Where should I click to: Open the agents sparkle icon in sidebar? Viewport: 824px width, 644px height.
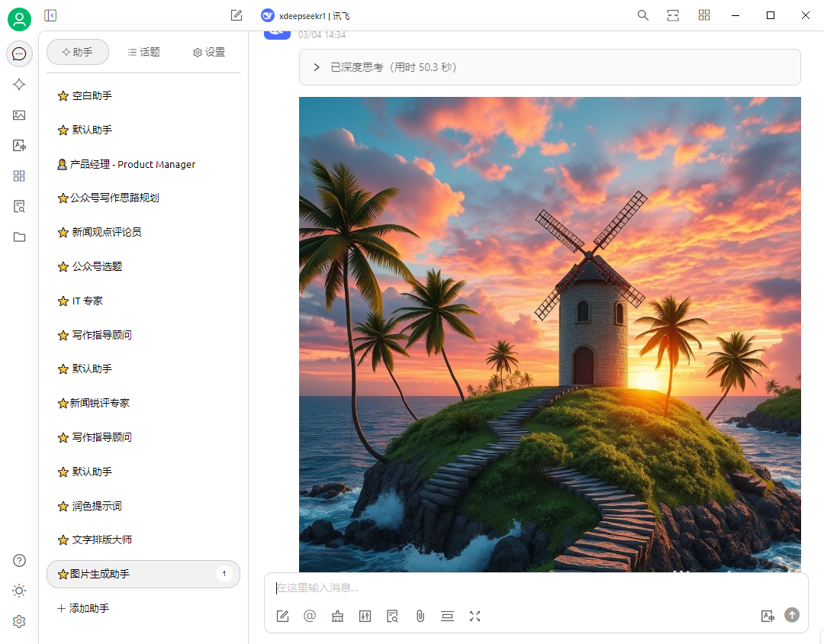(x=19, y=85)
